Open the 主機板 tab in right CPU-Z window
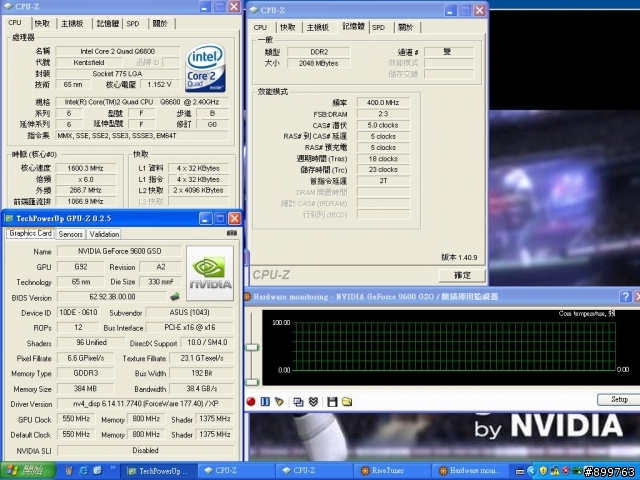Image resolution: width=640 pixels, height=480 pixels. coord(318,27)
